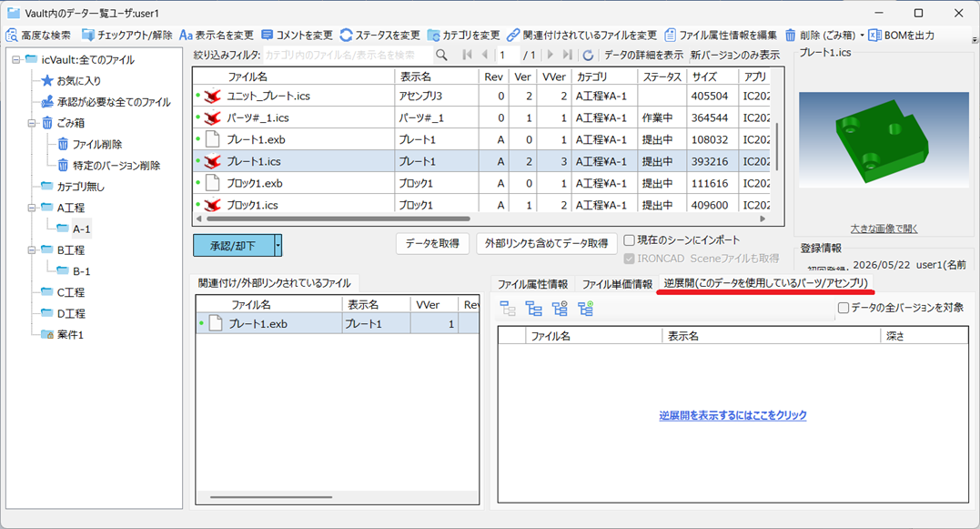Open the toolbar overflow arrow at the toolbar end
The width and height of the screenshot is (980, 529).
click(x=975, y=40)
